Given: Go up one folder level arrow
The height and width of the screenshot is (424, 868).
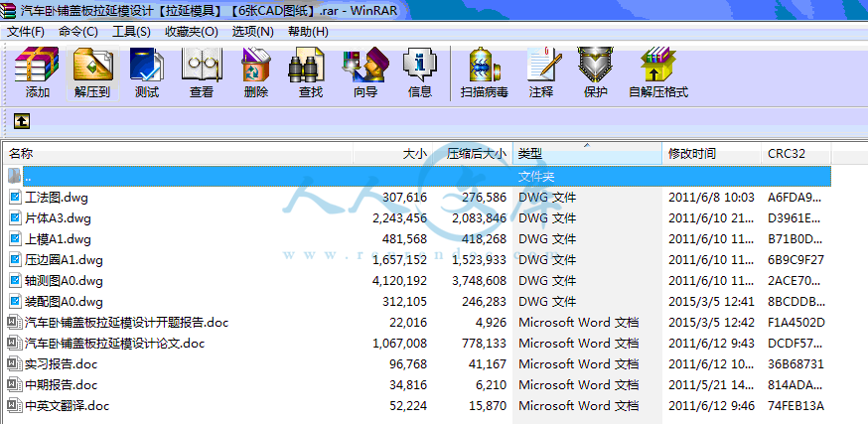Looking at the screenshot, I should point(22,121).
